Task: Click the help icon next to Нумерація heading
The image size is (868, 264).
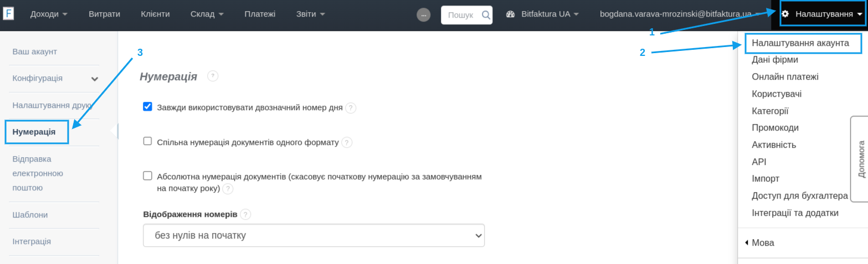Action: (x=213, y=76)
